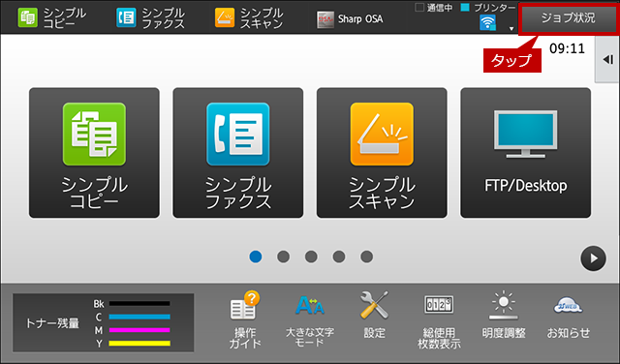
Task: Select シンプルコピー in the top bar
Action: point(51,17)
